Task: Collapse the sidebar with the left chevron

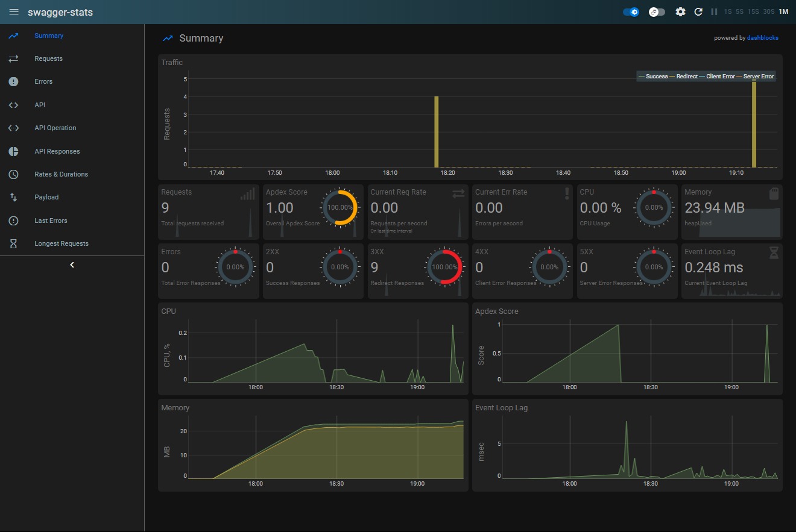Action: click(x=72, y=265)
